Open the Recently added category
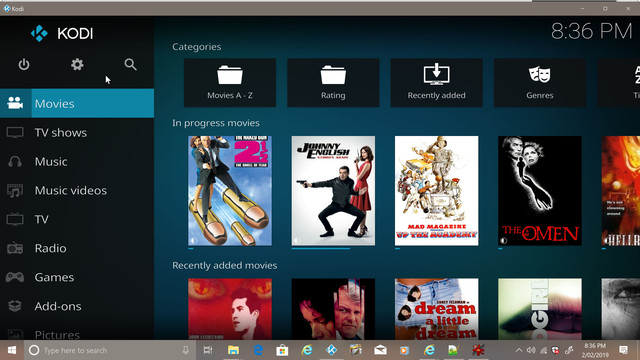This screenshot has width=640, height=360. tap(436, 83)
